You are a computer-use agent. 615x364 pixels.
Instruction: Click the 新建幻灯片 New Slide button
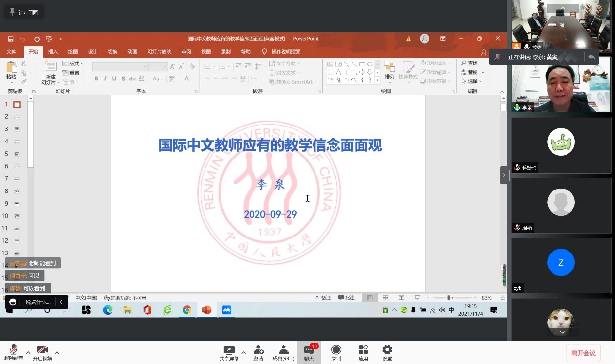[x=50, y=72]
